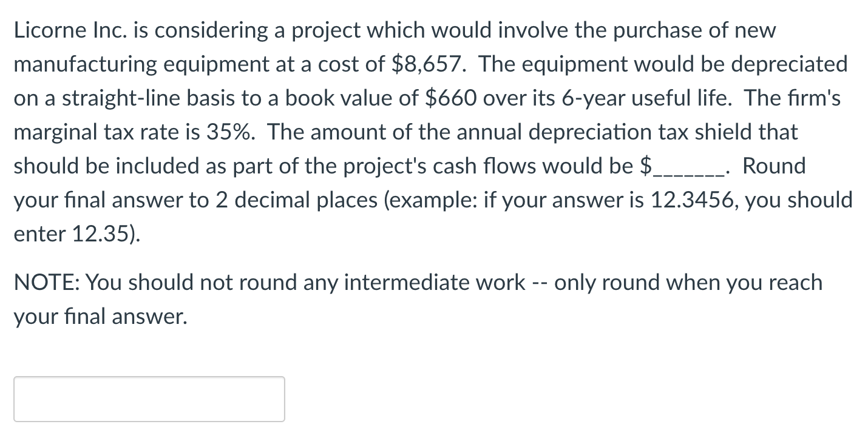The image size is (868, 444).
Task: Click the phrase 'only round when you reach'
Action: pos(686,282)
